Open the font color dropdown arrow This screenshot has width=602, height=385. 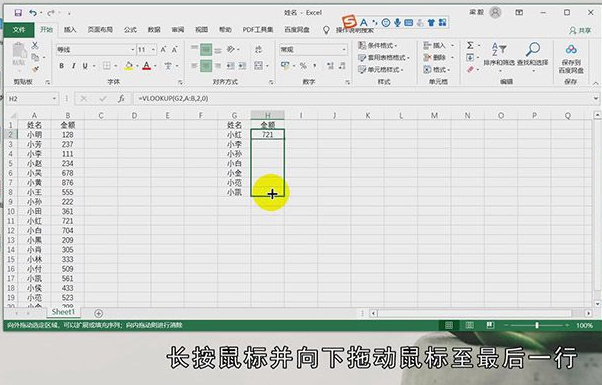(x=155, y=66)
